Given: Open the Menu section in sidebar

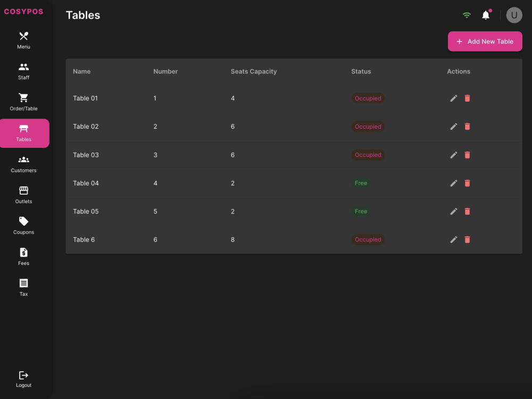Looking at the screenshot, I should pyautogui.click(x=24, y=40).
